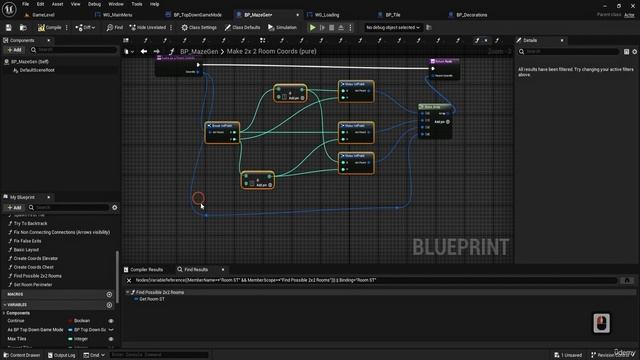
Task: Switch to the GameLevel tab
Action: point(40,15)
